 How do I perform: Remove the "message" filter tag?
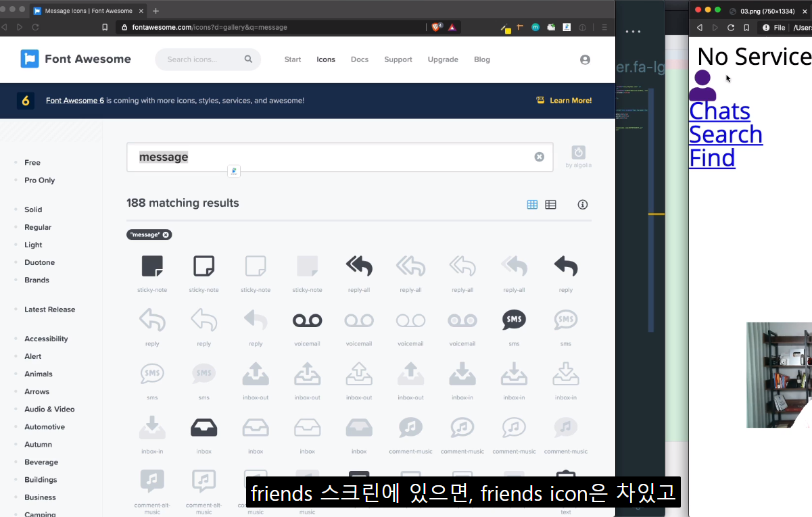coord(166,235)
